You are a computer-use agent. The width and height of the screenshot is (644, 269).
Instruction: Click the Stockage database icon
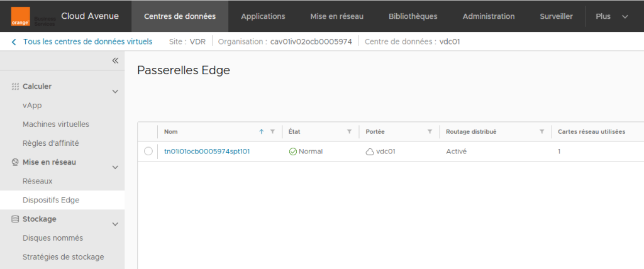point(15,219)
